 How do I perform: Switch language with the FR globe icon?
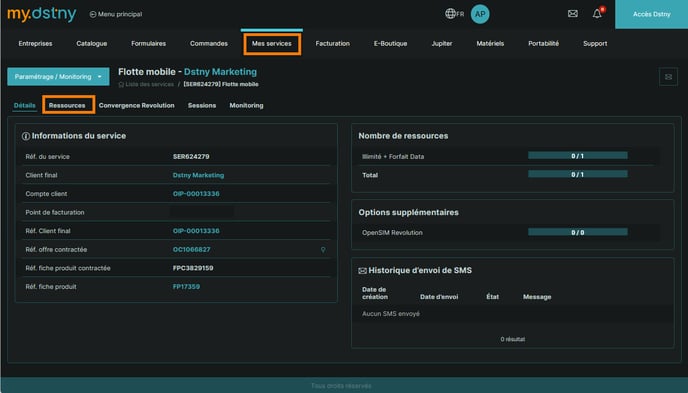[x=454, y=14]
